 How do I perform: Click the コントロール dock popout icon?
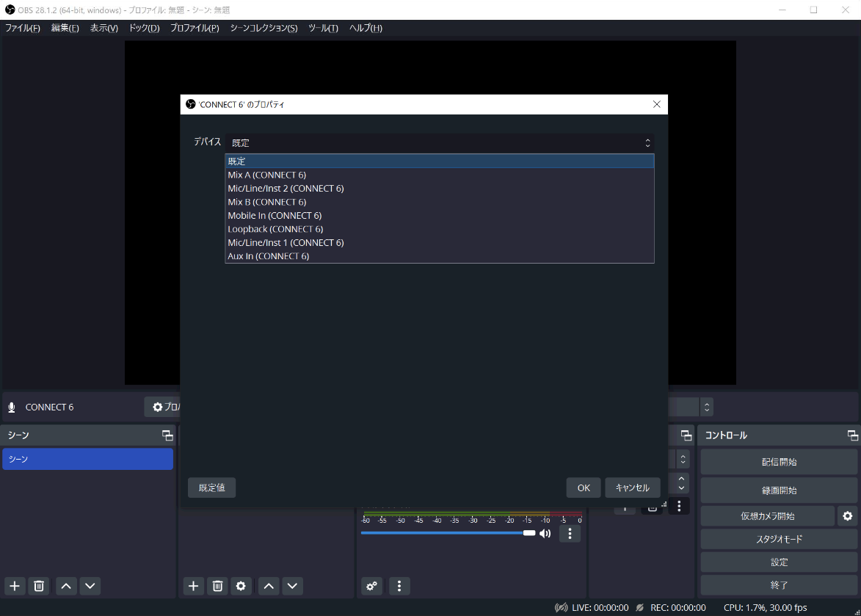point(853,435)
